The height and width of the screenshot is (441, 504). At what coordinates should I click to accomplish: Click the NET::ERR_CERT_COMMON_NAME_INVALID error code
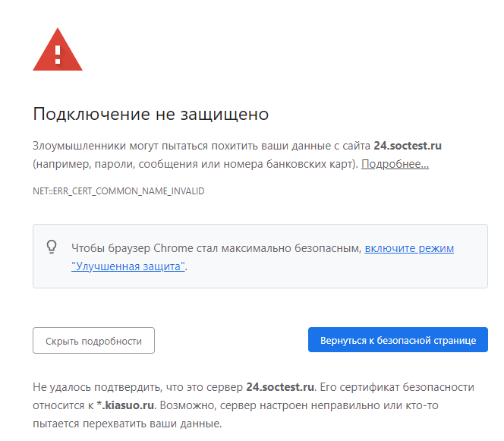118,191
